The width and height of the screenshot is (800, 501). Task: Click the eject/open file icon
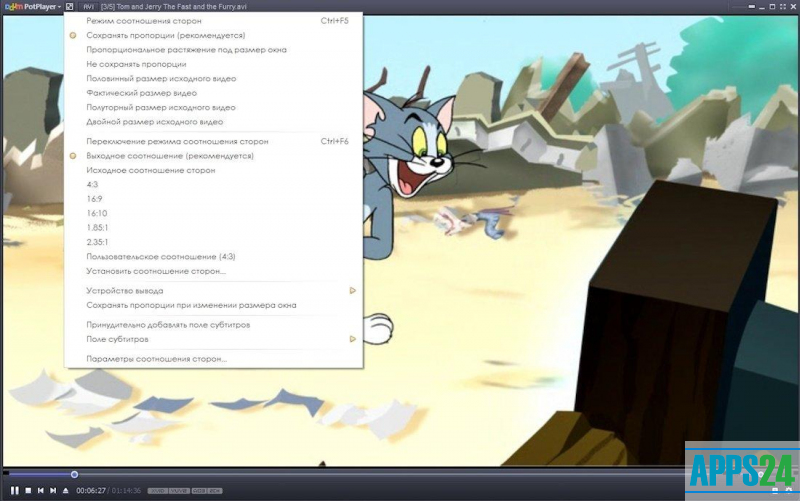[66, 490]
